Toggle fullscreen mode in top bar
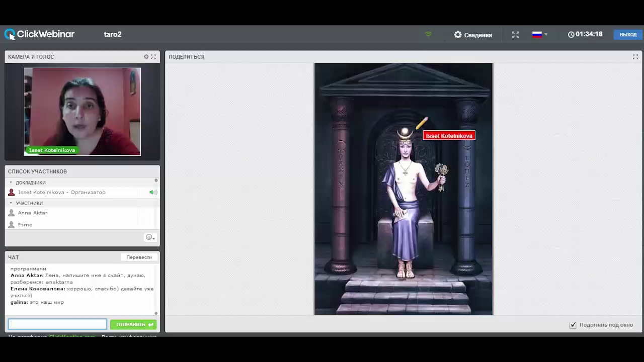Viewport: 644px width, 362px height. tap(515, 35)
